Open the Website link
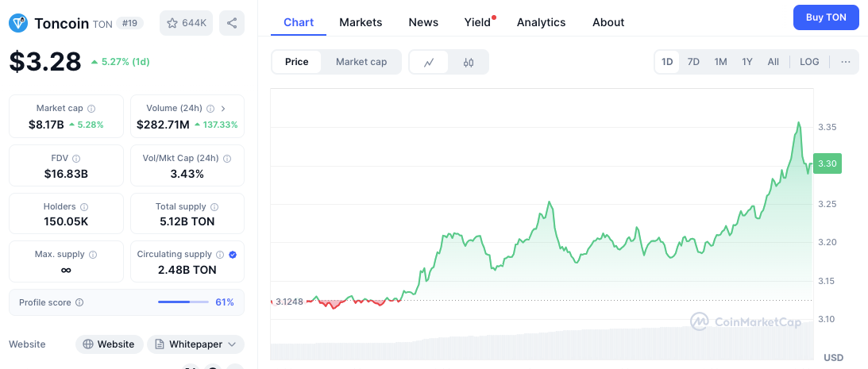This screenshot has height=369, width=868. click(x=109, y=344)
